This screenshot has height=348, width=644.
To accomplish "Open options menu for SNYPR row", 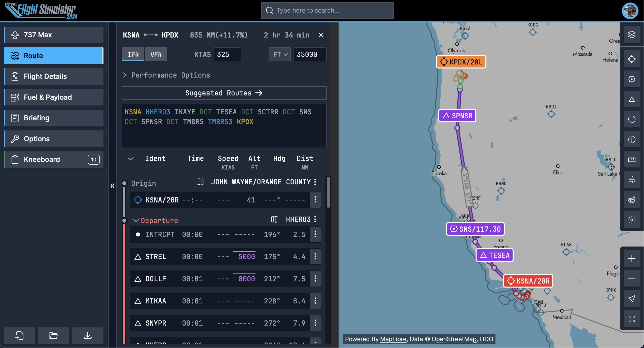I will [x=315, y=323].
